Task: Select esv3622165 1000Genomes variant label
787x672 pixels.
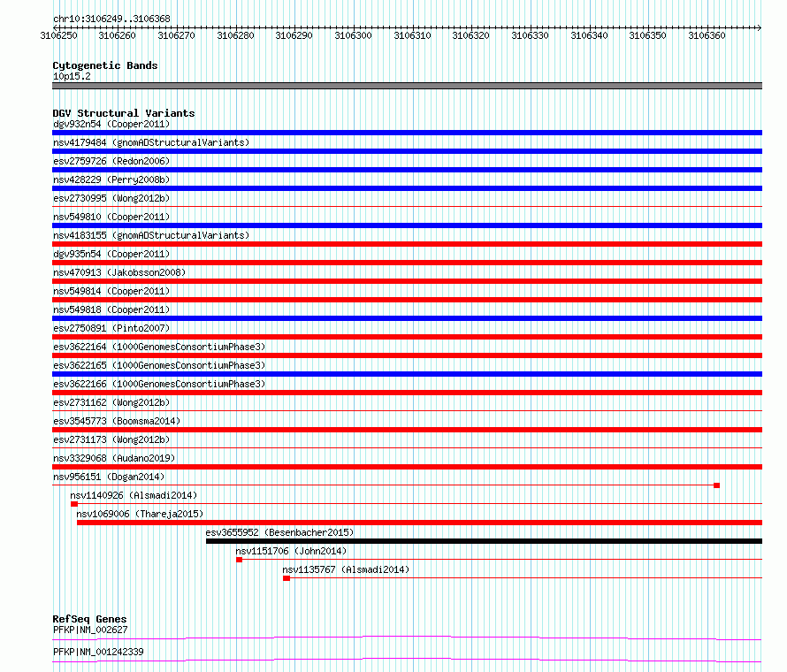Action: click(159, 365)
